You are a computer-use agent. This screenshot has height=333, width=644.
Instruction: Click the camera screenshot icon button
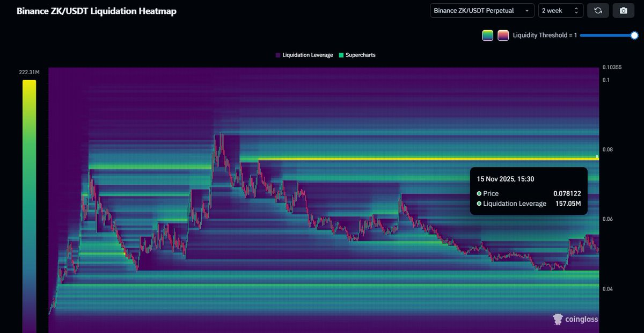click(x=624, y=11)
